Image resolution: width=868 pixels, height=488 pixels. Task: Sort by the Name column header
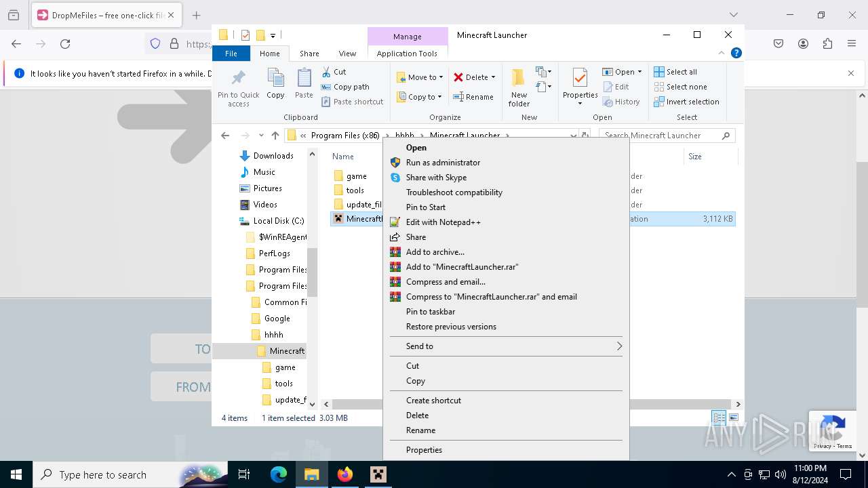(343, 157)
